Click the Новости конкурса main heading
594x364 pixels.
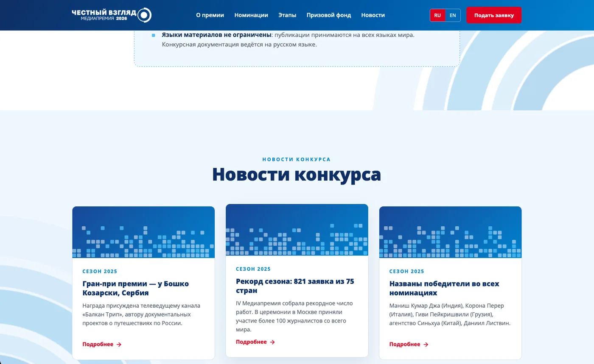click(297, 174)
